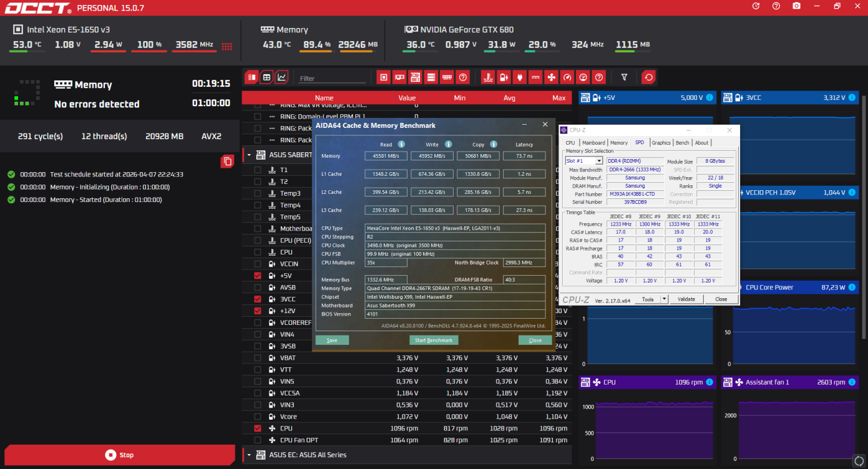Click Close in the AIDA64 benchmark window
This screenshot has height=469, width=868.
coord(535,340)
